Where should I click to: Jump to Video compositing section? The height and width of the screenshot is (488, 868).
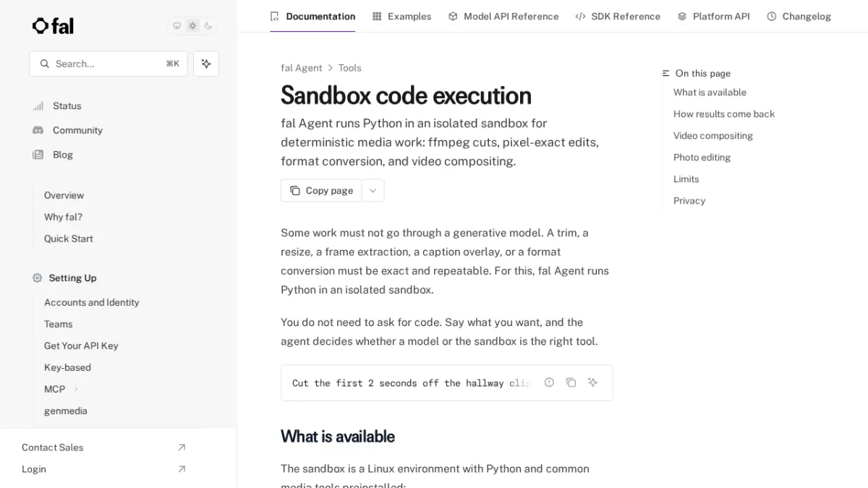712,136
